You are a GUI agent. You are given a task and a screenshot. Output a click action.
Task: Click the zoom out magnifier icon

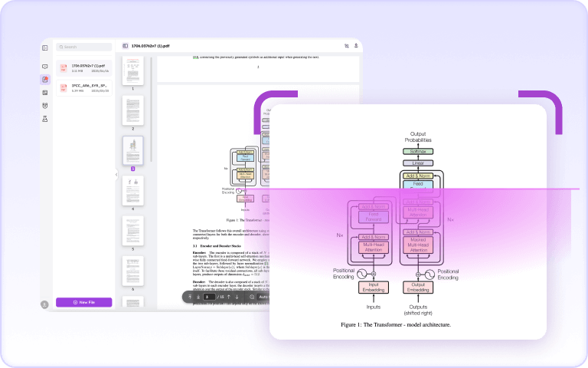252,297
